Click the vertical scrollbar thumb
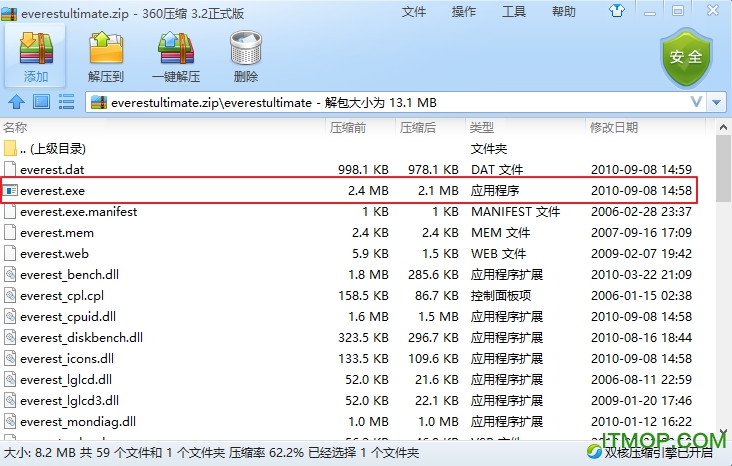This screenshot has width=732, height=466. coord(723,169)
